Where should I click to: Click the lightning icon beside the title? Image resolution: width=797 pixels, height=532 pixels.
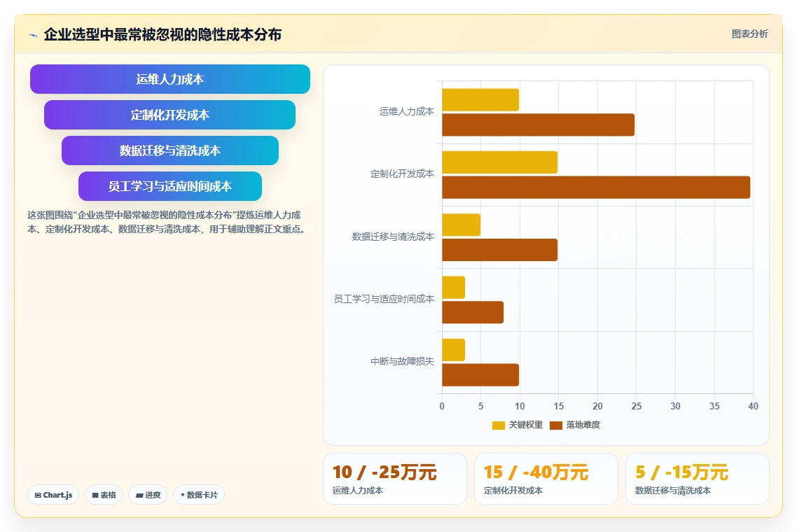[34, 35]
